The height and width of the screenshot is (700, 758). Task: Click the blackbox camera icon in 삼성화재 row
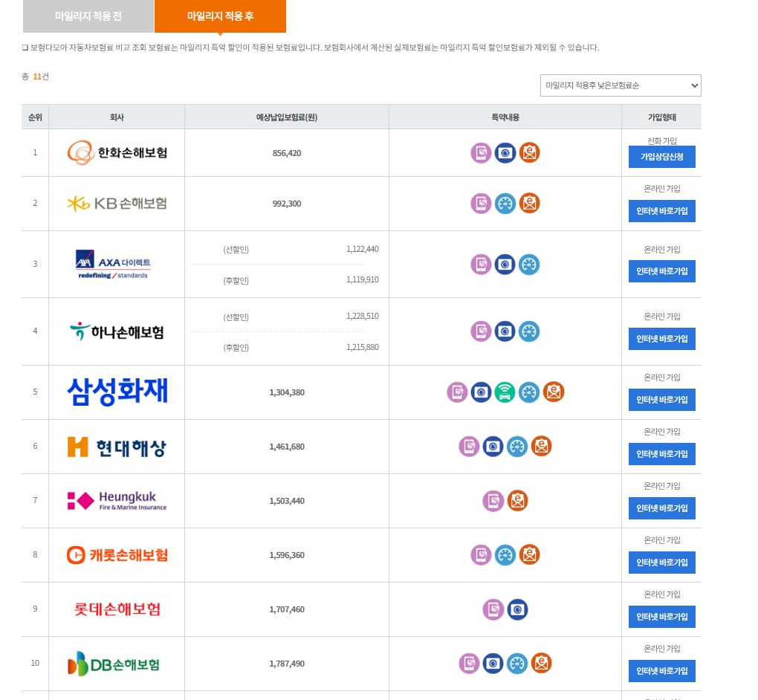[x=481, y=392]
